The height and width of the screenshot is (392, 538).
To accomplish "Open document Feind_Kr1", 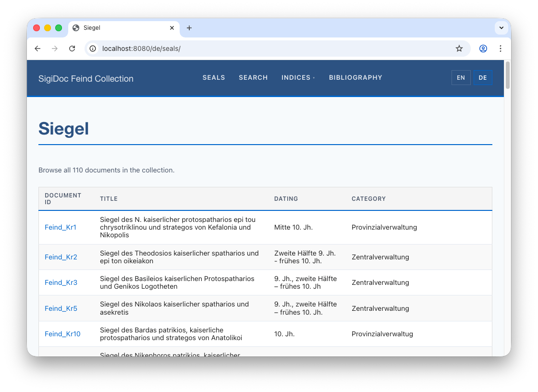I will (x=61, y=227).
